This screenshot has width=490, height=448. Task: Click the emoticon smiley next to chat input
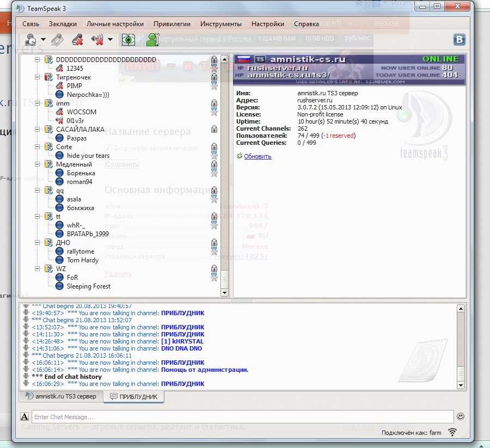click(x=461, y=416)
